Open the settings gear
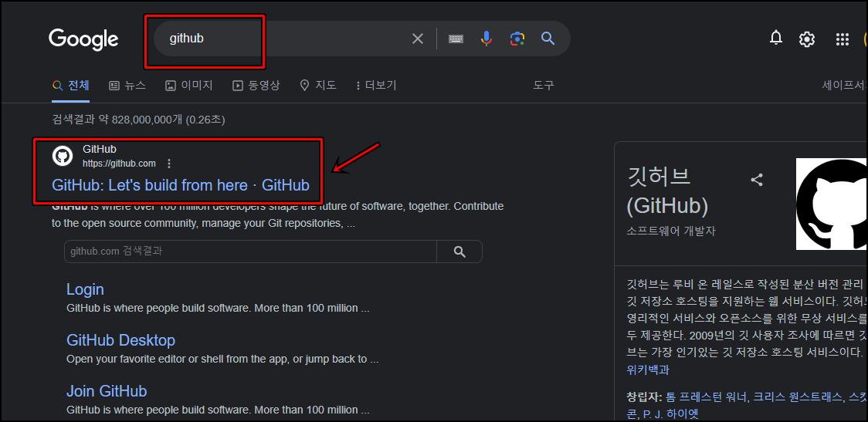This screenshot has height=422, width=868. 806,39
